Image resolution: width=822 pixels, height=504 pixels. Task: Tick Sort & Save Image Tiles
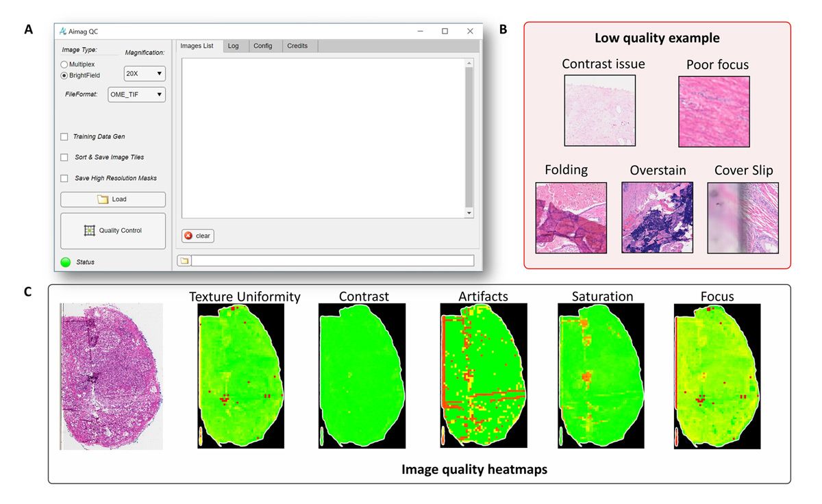point(64,157)
